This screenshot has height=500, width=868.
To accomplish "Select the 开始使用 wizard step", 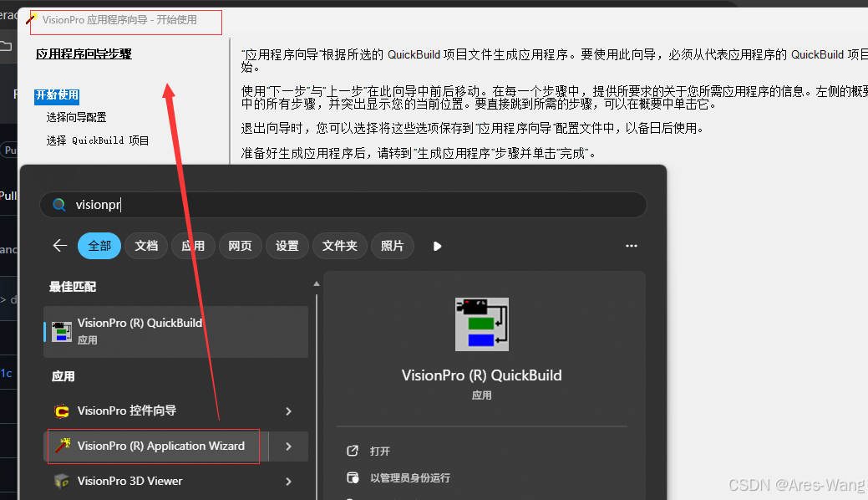I will [x=57, y=95].
